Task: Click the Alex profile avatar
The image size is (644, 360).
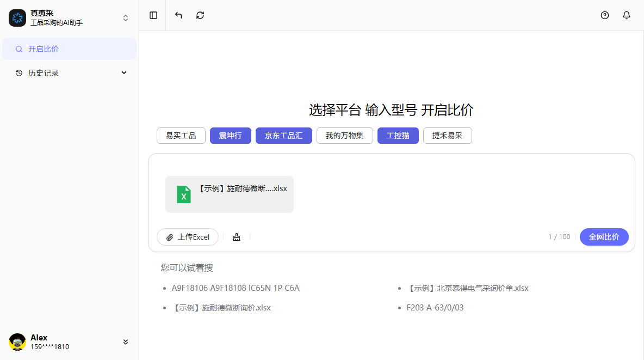Action: click(17, 341)
